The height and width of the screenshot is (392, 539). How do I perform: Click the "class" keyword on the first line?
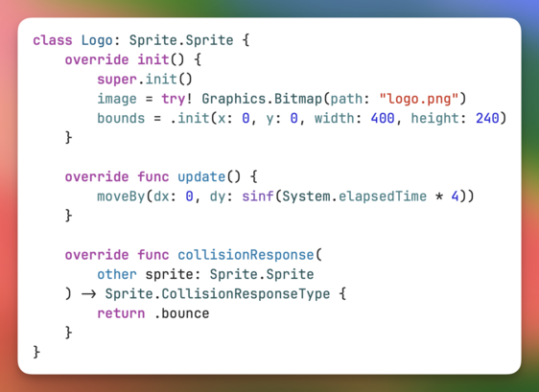point(53,40)
